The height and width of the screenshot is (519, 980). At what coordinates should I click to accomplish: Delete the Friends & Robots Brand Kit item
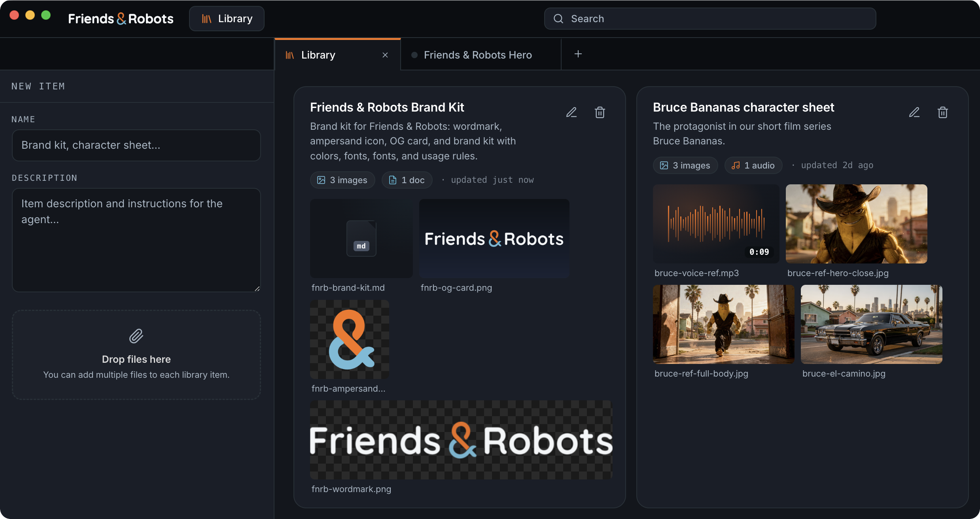point(600,112)
